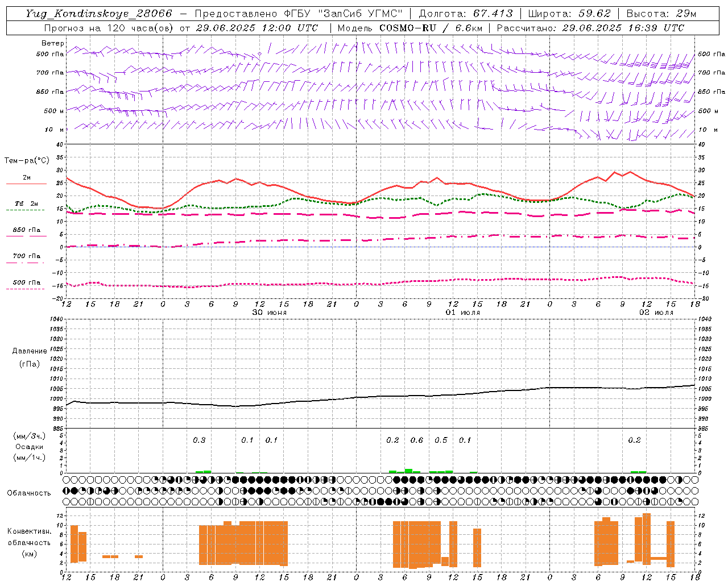Click the "Td 2м" dew point legend entry

point(27,203)
